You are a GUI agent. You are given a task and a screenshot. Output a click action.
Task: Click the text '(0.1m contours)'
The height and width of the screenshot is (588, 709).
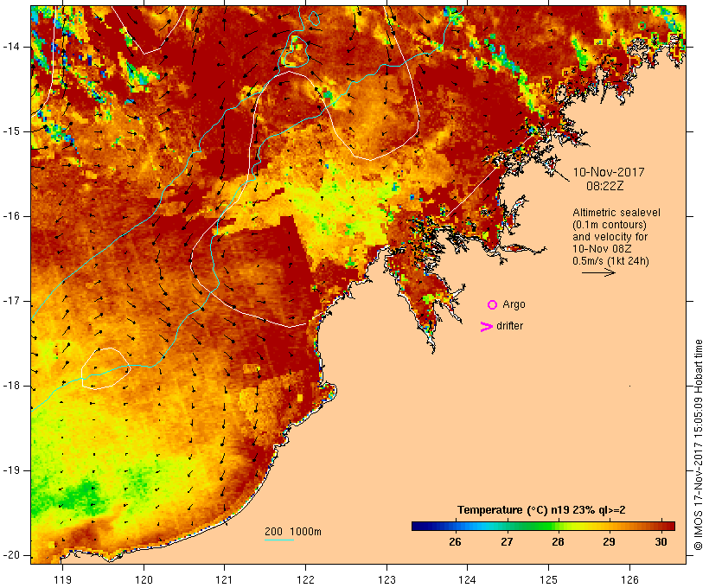(610, 225)
